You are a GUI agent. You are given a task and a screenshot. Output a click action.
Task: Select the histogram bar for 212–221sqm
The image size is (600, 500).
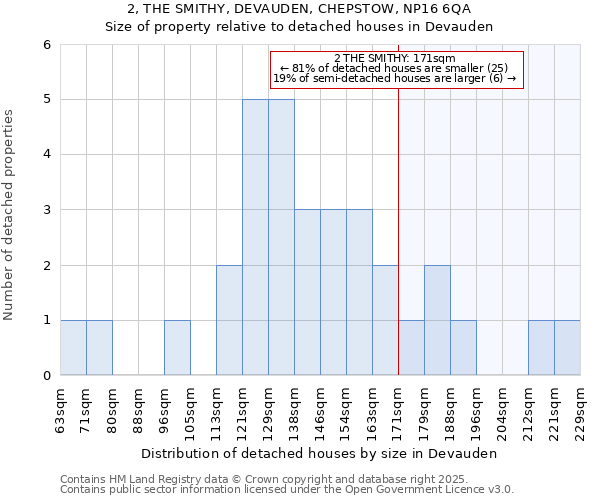coord(542,347)
